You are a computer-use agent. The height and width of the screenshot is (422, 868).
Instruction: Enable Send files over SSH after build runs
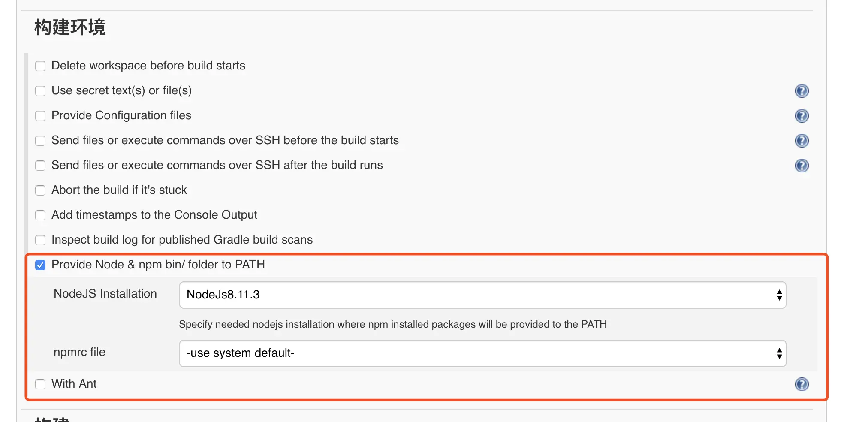(x=40, y=166)
